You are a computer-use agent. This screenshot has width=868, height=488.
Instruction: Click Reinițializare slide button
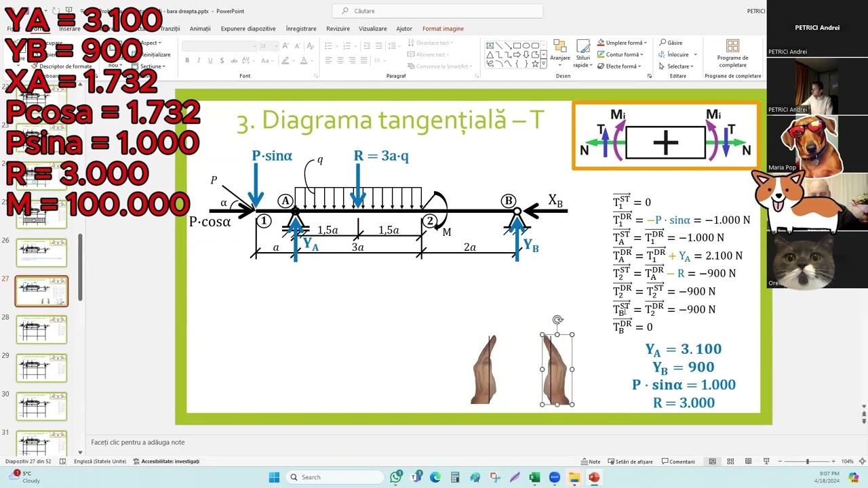[x=150, y=54]
